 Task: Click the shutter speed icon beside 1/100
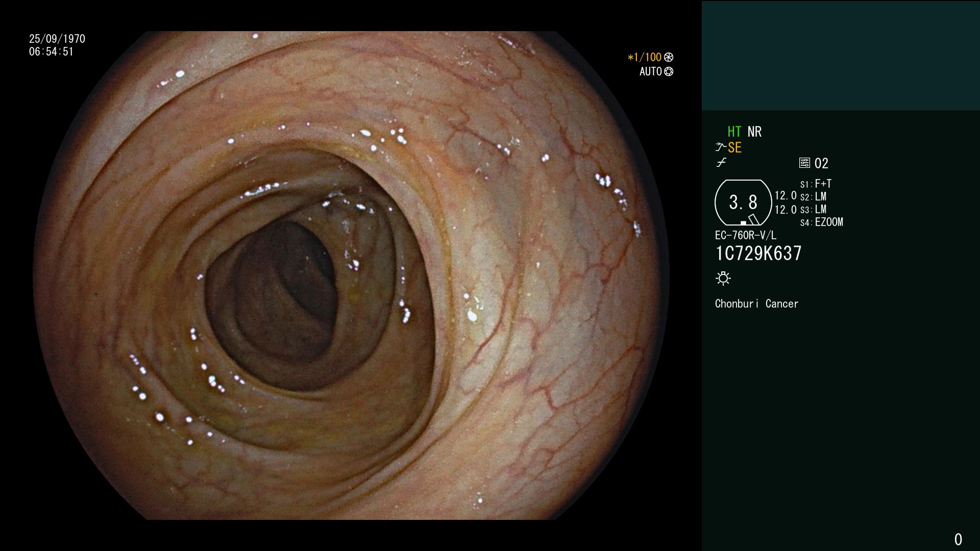(669, 57)
